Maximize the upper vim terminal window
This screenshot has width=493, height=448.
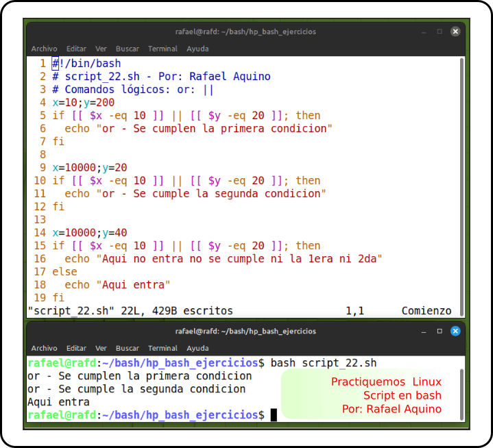pos(440,32)
